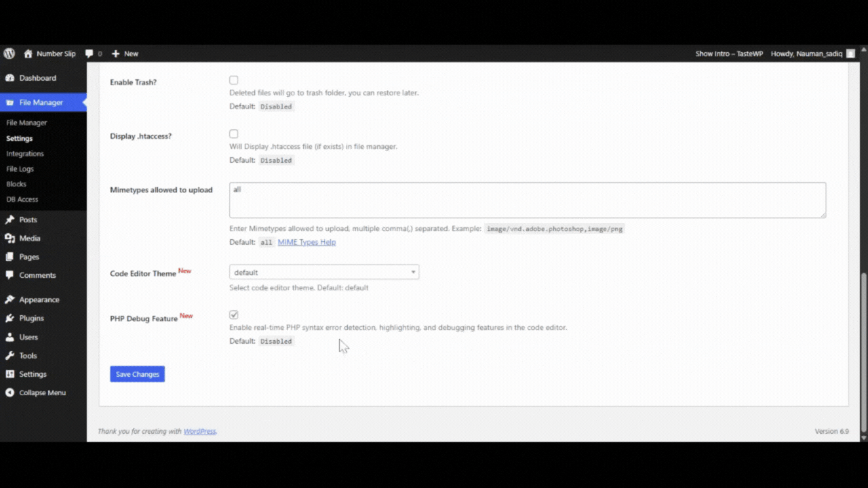Open the MIME Types Help link
The height and width of the screenshot is (488, 868).
(x=307, y=242)
